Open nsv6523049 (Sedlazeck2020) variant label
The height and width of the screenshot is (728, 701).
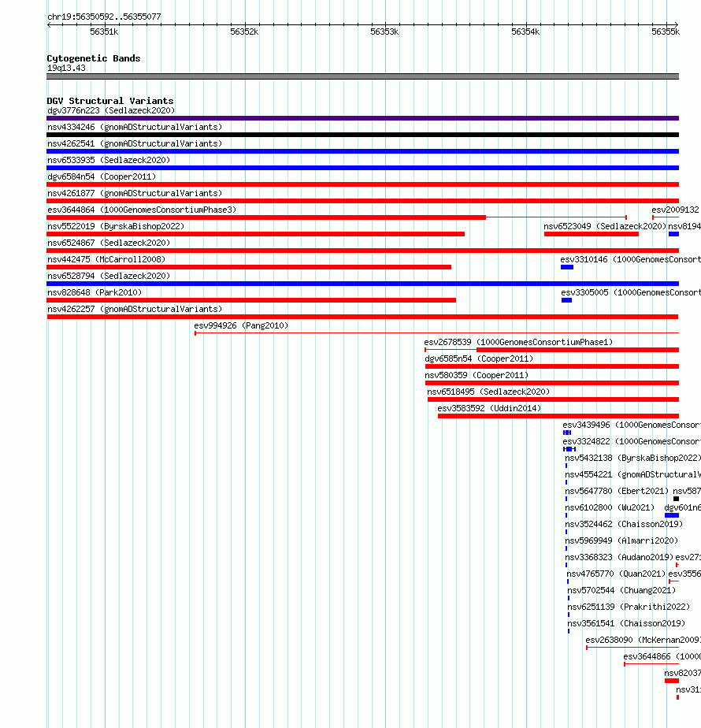(x=605, y=227)
